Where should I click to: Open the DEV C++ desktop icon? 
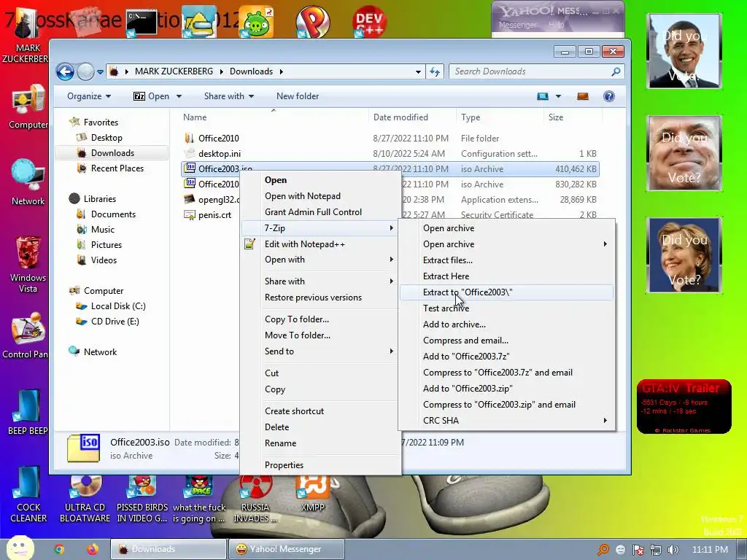tap(369, 21)
